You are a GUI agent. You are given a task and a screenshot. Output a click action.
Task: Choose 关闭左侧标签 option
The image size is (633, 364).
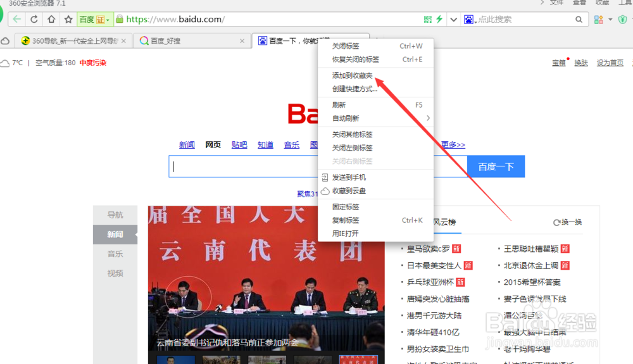[x=375, y=147]
